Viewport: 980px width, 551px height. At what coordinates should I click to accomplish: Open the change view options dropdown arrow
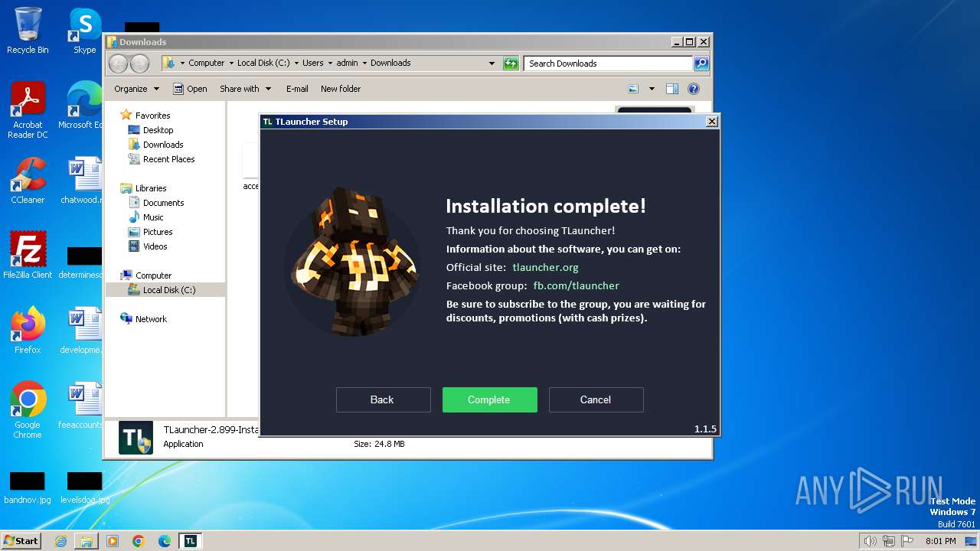pos(652,89)
